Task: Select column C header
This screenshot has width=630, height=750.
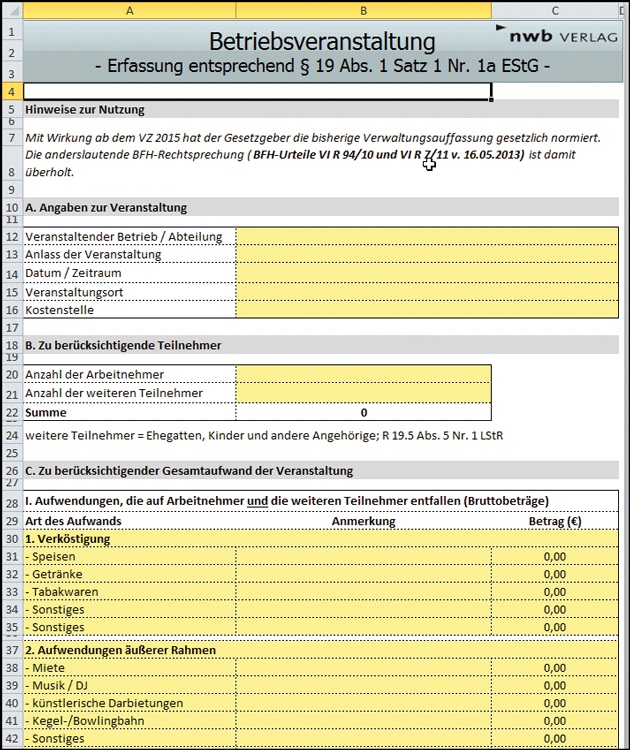Action: tap(555, 10)
